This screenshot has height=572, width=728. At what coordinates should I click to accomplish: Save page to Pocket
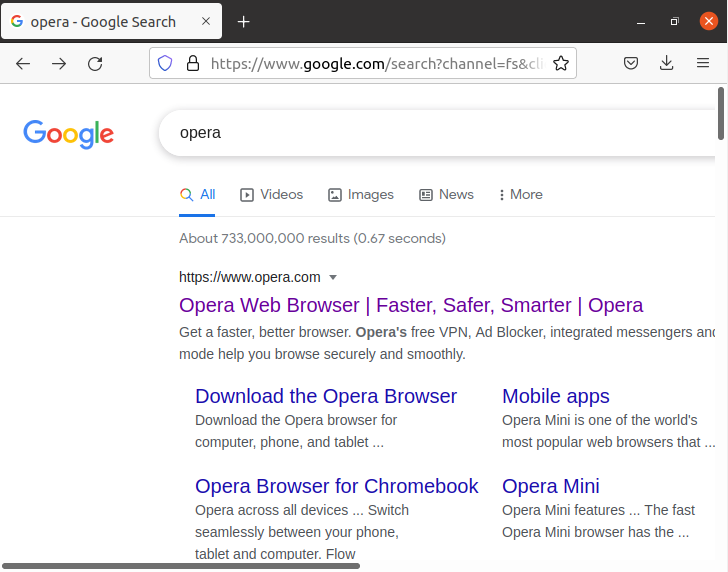(630, 63)
